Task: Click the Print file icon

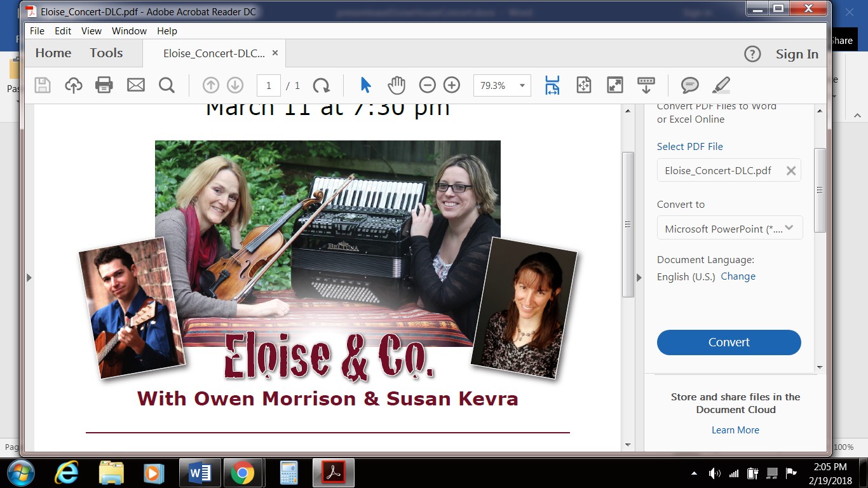Action: 104,85
